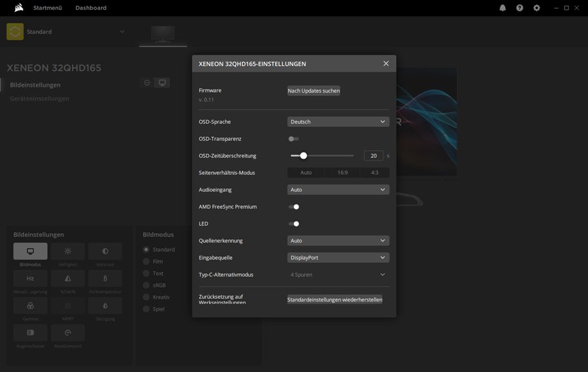Open the Quellenerkennung dropdown
Viewport: 588px width, 372px height.
[x=338, y=241]
